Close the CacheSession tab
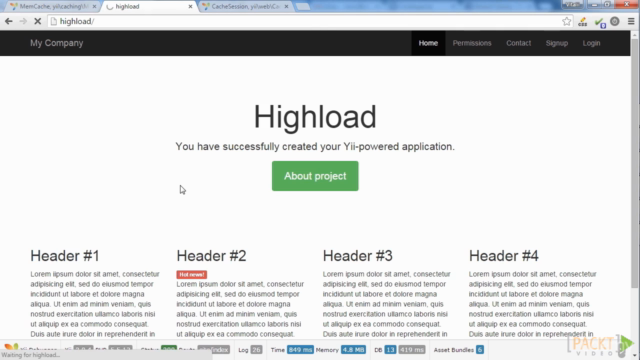This screenshot has height=360, width=640. point(286,7)
